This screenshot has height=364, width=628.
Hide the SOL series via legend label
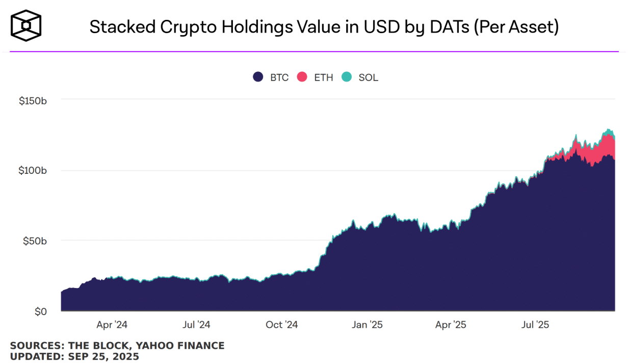click(x=369, y=78)
